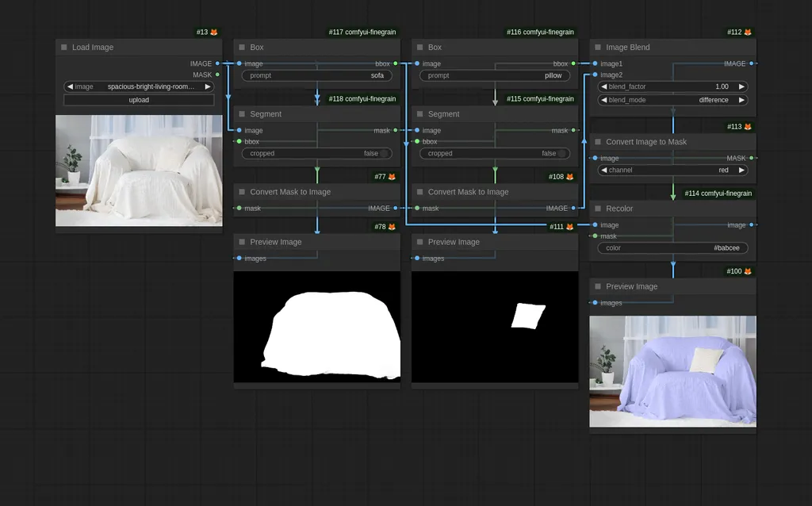The width and height of the screenshot is (812, 506).
Task: Open the image selector in Load Image
Action: tap(138, 86)
